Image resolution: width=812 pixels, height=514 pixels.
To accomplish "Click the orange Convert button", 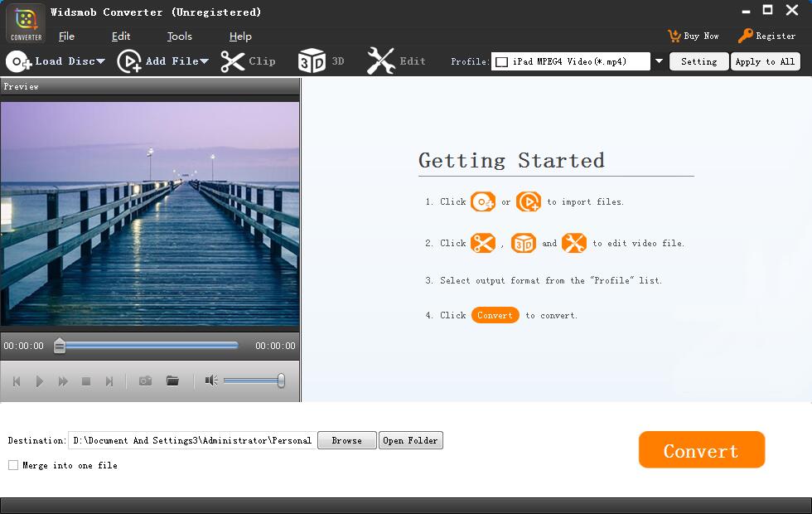I will click(702, 449).
